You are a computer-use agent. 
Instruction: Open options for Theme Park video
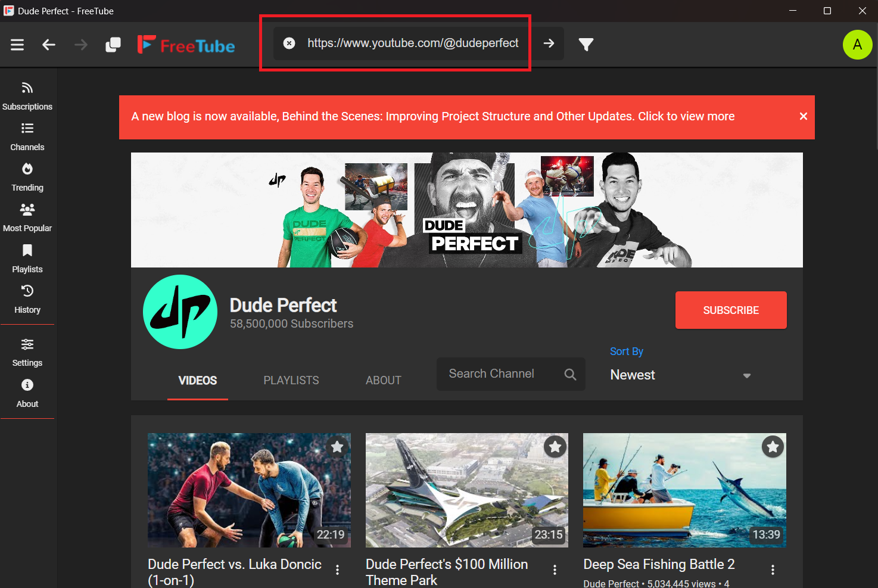[x=555, y=570]
